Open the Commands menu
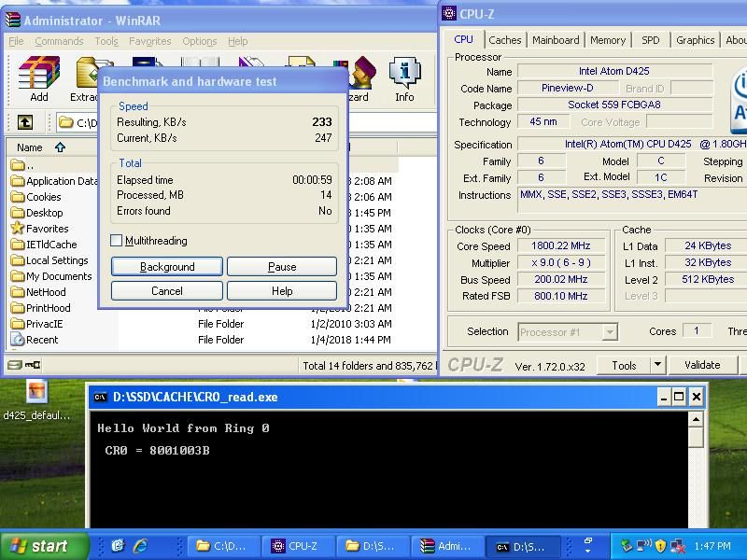The width and height of the screenshot is (747, 560). [59, 41]
